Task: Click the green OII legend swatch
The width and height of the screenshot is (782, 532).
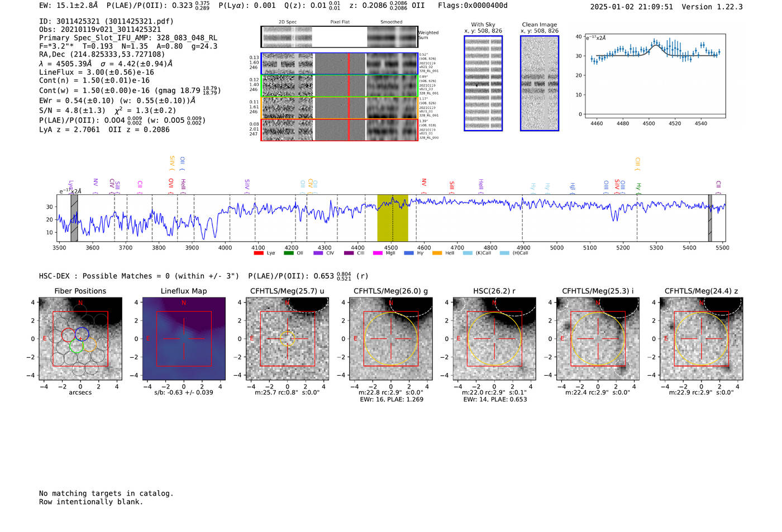Action: click(x=289, y=253)
